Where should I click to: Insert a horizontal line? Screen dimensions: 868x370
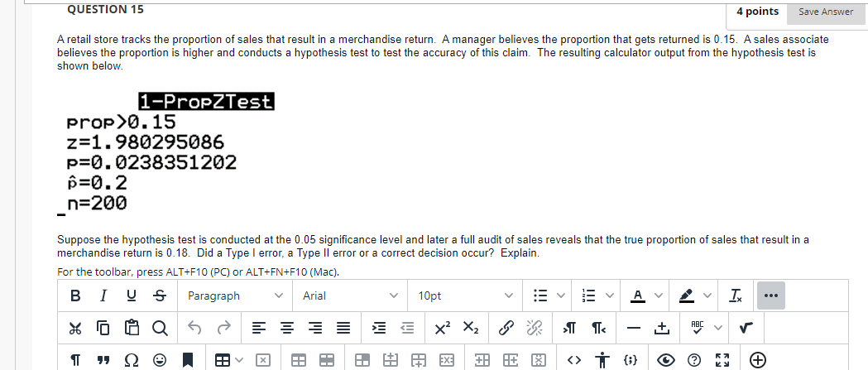click(633, 329)
